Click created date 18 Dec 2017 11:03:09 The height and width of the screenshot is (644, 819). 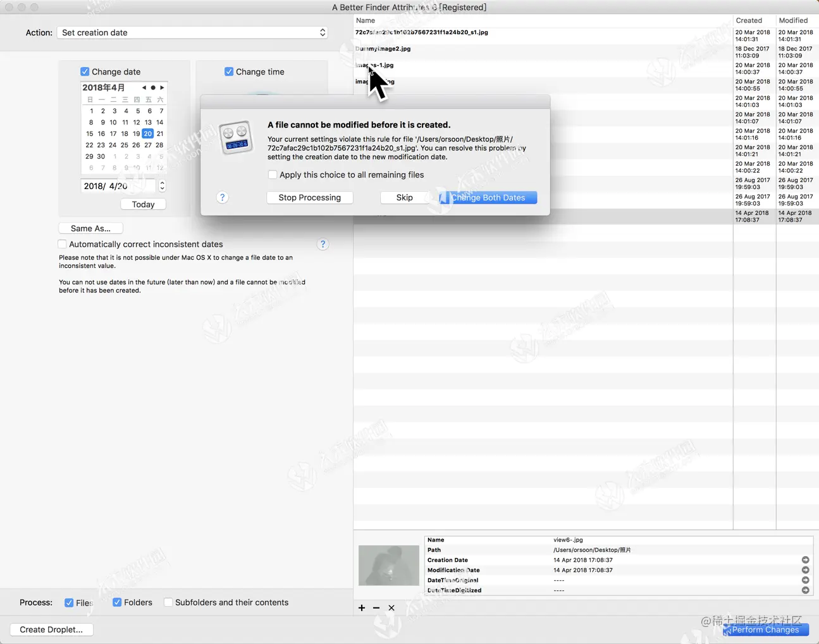[753, 52]
